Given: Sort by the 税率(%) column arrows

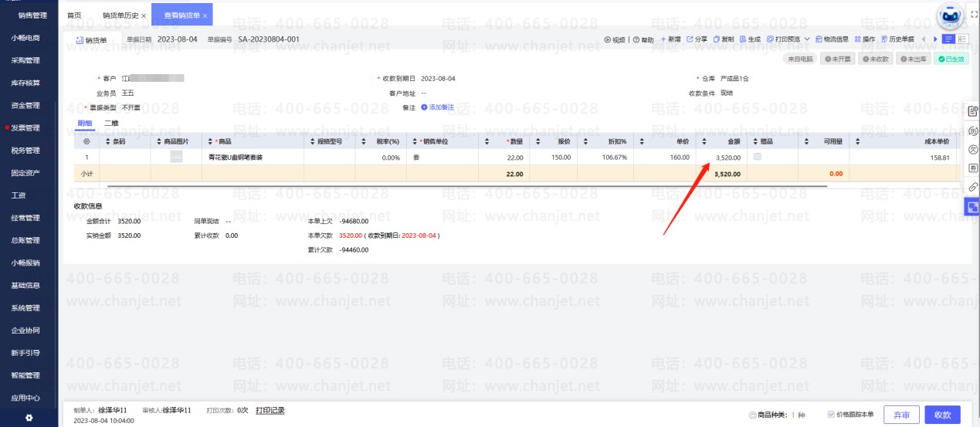Looking at the screenshot, I should click(363, 141).
